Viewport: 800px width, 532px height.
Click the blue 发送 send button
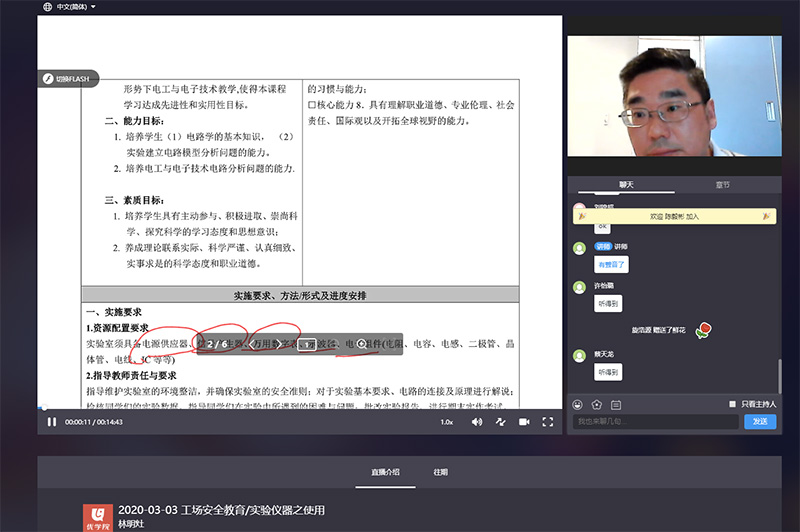tap(759, 422)
